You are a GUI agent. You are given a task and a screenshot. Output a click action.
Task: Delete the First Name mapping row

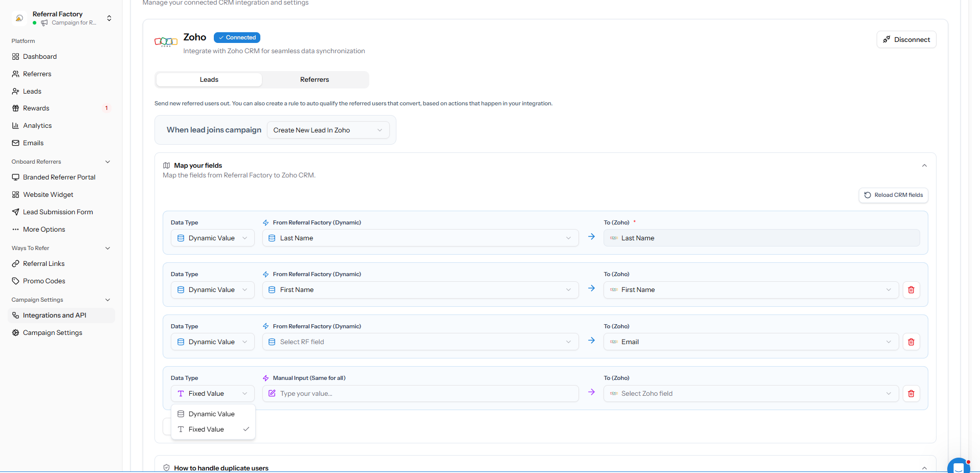click(x=911, y=290)
